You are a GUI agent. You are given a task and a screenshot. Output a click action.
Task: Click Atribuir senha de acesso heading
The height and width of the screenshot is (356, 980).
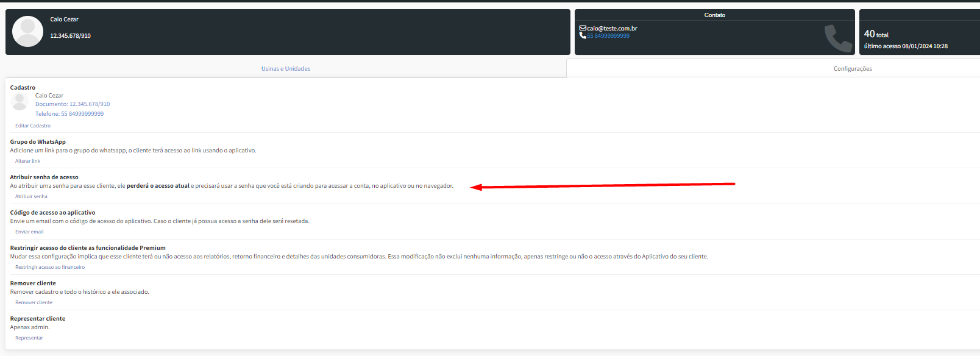click(x=44, y=177)
